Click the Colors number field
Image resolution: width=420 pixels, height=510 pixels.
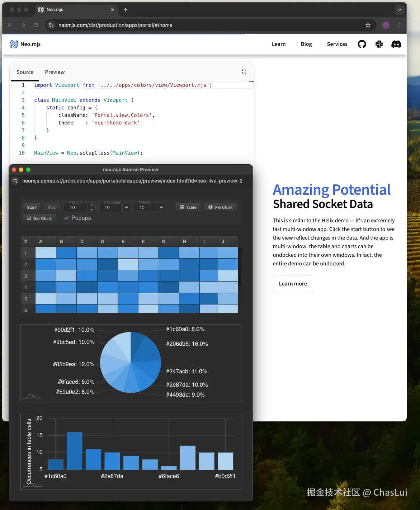[x=76, y=207]
